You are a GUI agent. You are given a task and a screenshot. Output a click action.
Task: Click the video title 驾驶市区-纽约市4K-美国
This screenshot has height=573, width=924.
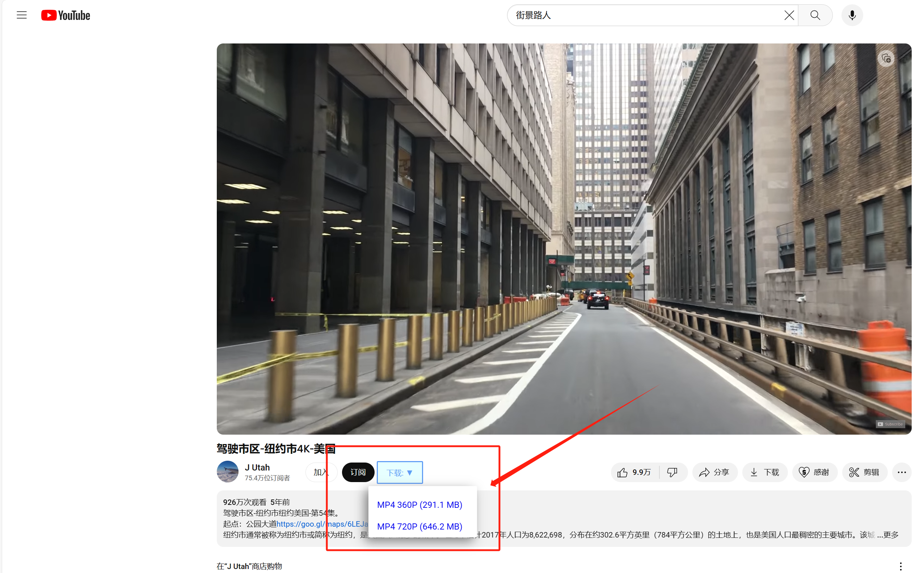(x=276, y=449)
